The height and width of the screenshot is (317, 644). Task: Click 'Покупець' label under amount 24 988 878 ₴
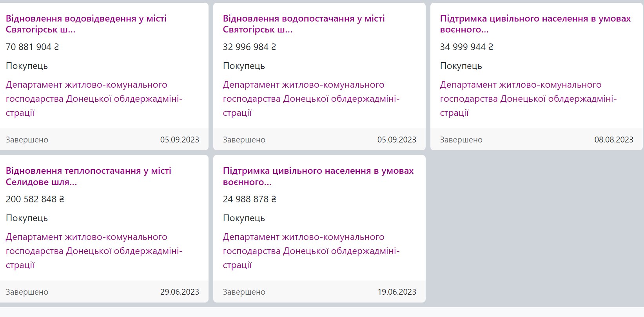(244, 218)
